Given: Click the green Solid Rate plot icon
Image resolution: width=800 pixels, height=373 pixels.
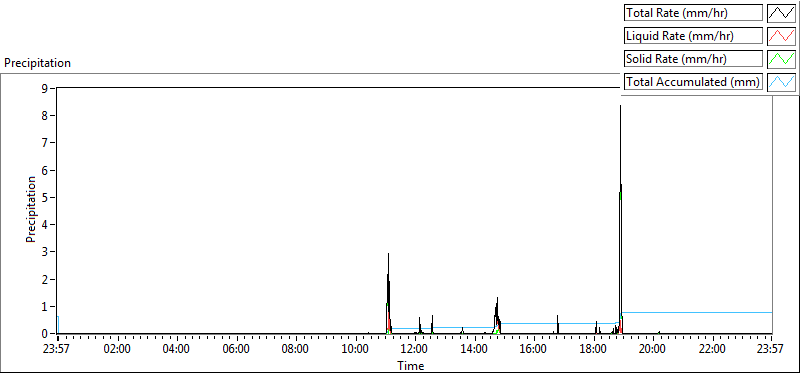Looking at the screenshot, I should [x=781, y=58].
